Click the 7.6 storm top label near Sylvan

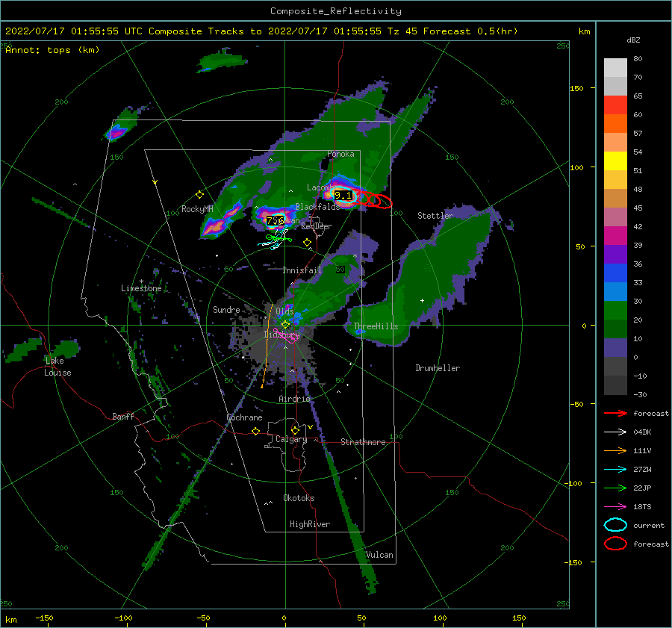point(275,221)
